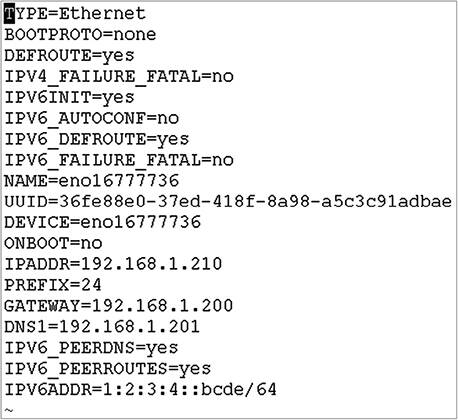Click the UUID value line
The width and height of the screenshot is (458, 420).
click(228, 202)
